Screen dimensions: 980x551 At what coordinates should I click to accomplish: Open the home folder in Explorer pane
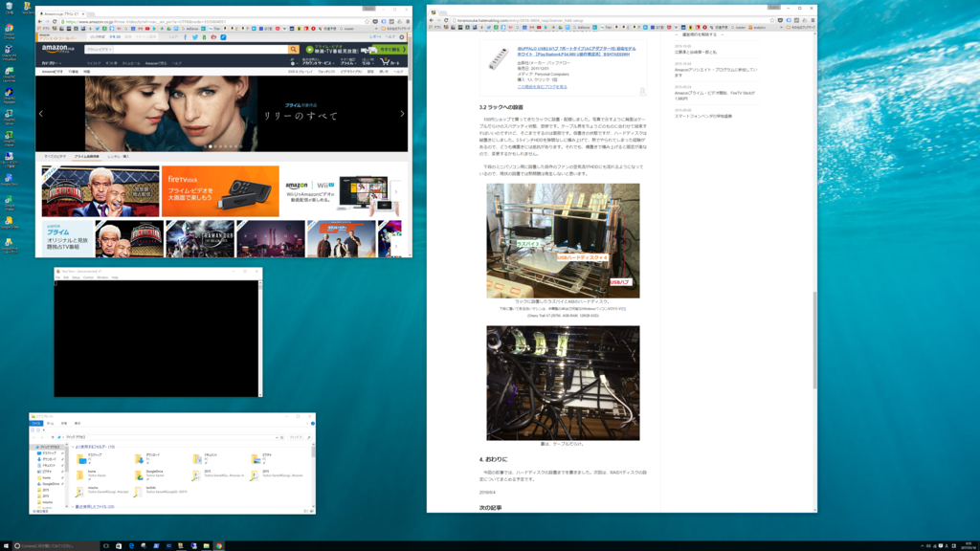pos(91,474)
